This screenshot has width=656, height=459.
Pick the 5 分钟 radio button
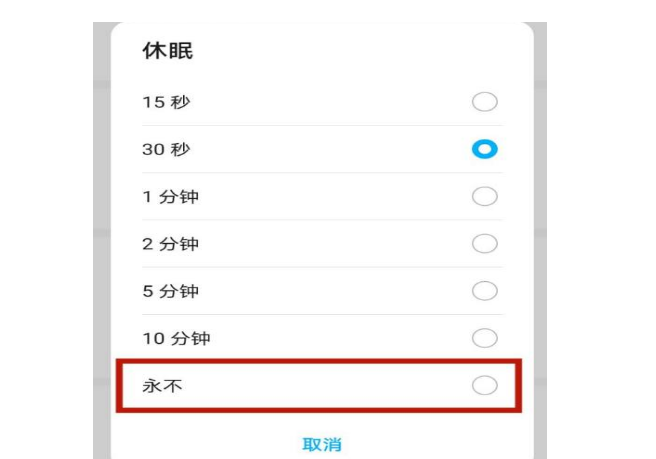[x=484, y=291]
